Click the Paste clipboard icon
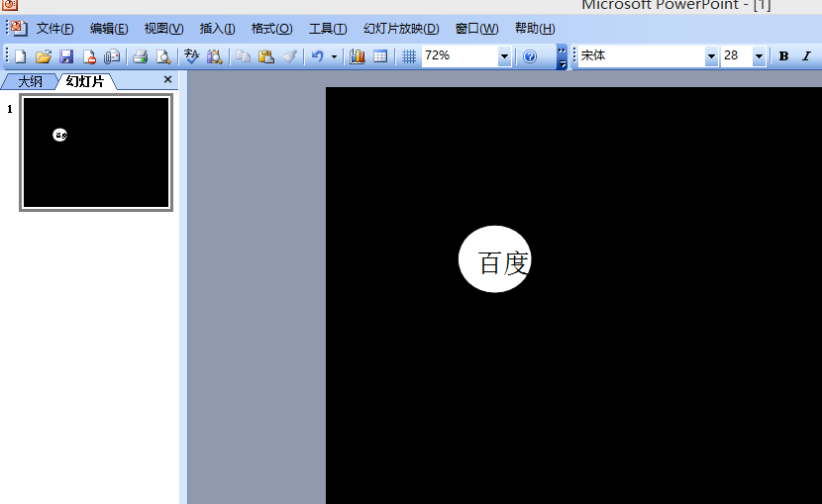Image resolution: width=822 pixels, height=504 pixels. click(266, 56)
